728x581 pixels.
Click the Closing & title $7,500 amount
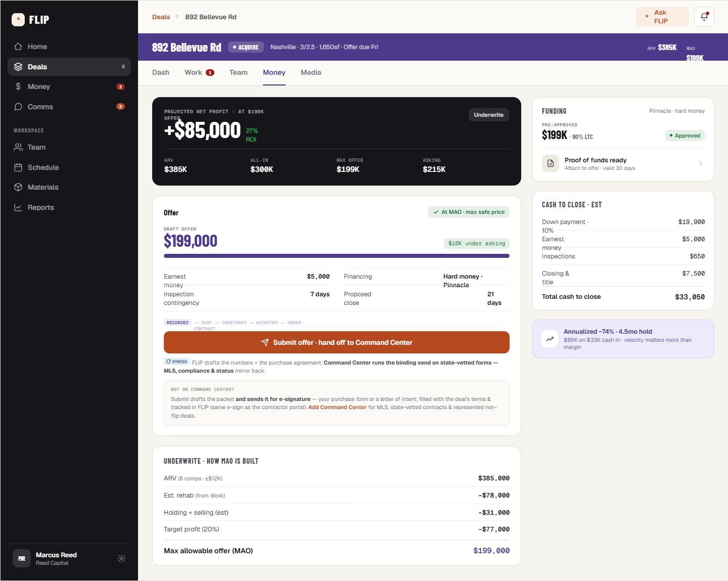(693, 274)
